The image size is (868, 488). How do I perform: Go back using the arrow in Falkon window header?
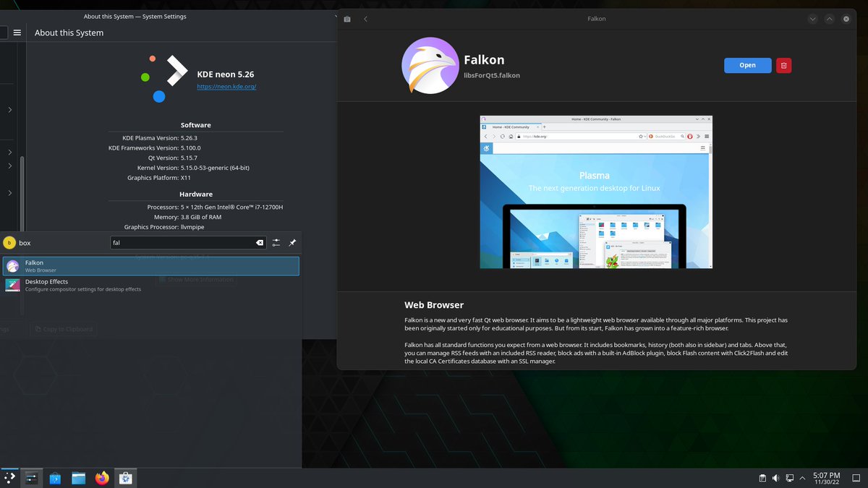365,19
